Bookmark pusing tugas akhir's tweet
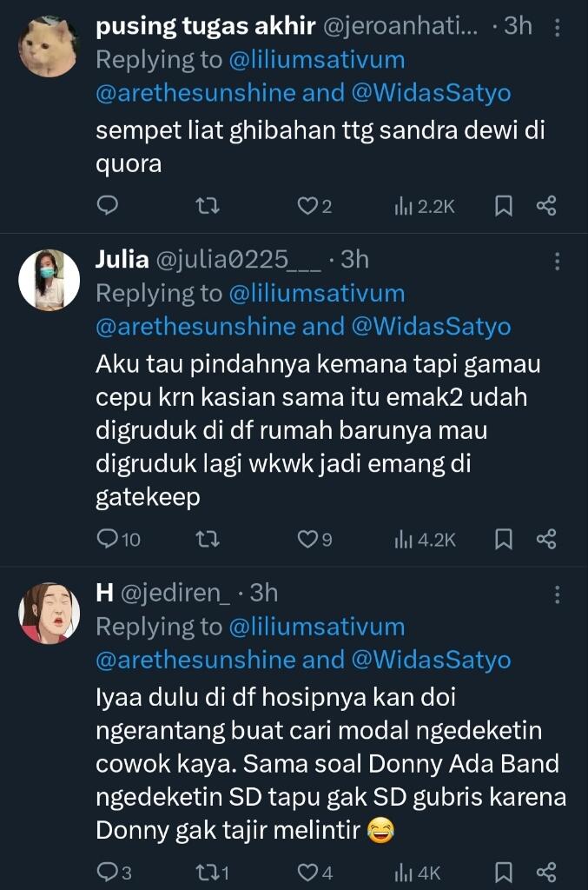Viewport: 588px width, 890px height. point(502,206)
